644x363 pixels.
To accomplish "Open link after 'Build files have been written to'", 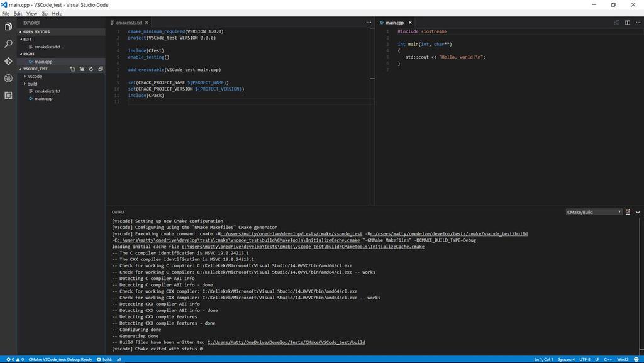I will click(x=286, y=342).
